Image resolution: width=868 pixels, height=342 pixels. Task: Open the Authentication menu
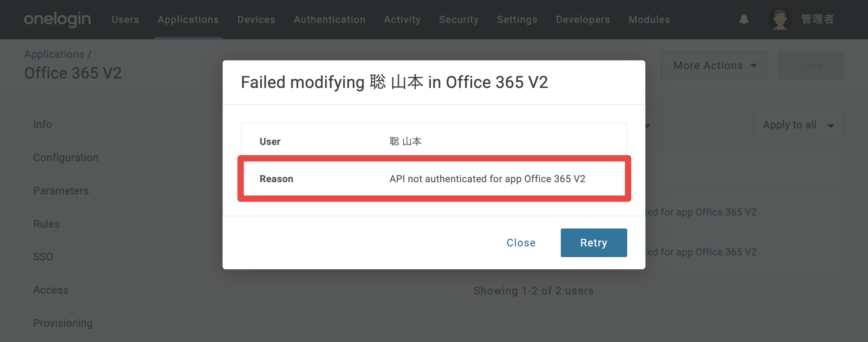point(330,20)
